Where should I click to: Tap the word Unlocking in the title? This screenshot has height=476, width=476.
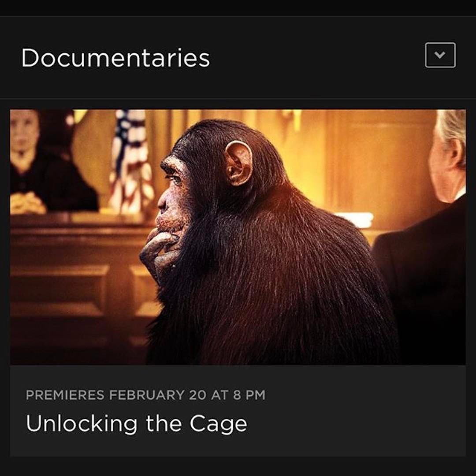tap(82, 424)
